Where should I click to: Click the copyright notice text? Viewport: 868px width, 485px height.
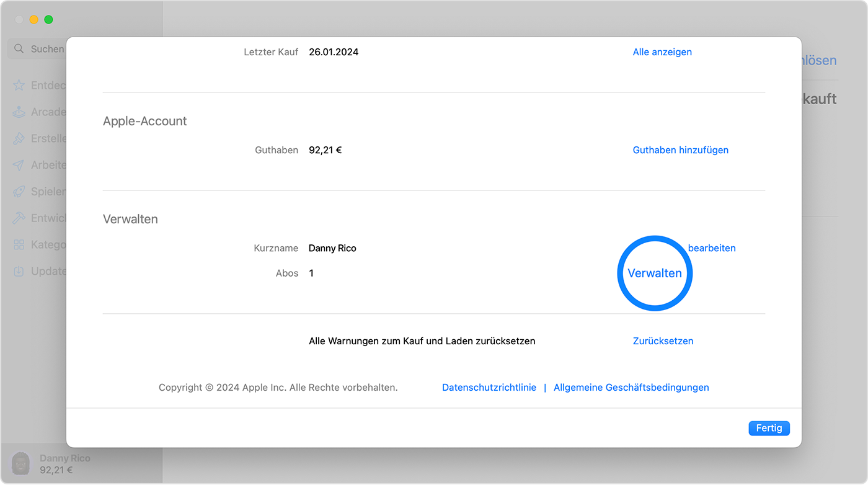pyautogui.click(x=278, y=388)
